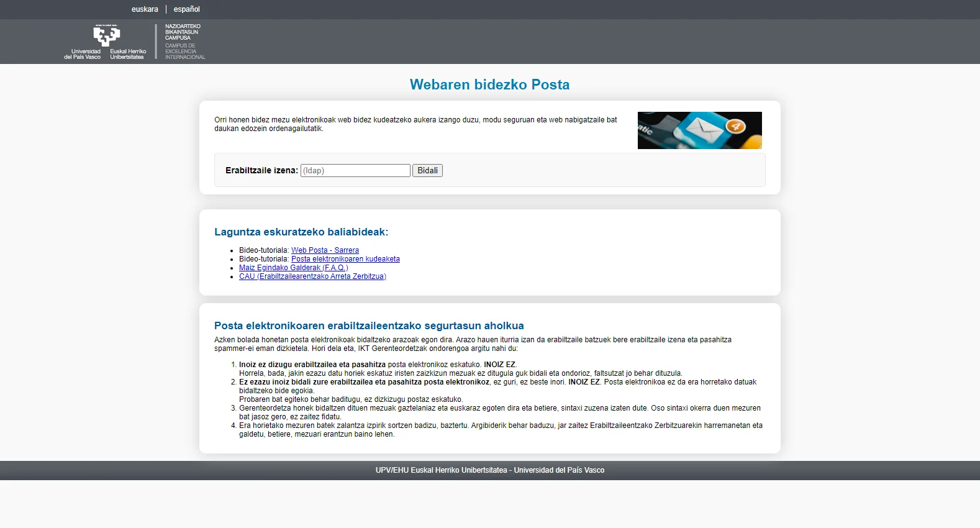Open the Posta elektronikoaren kudeaketa tutorial link
Screen dimensions: 980x528
click(345, 259)
